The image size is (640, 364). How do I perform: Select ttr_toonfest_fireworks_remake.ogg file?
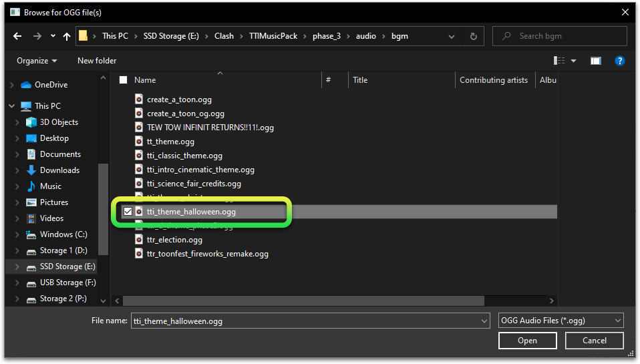[x=208, y=254]
